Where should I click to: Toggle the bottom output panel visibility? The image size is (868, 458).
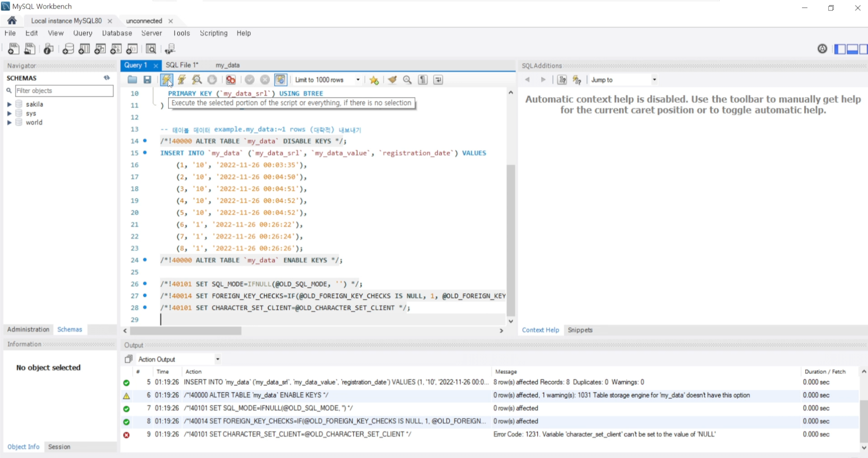852,49
